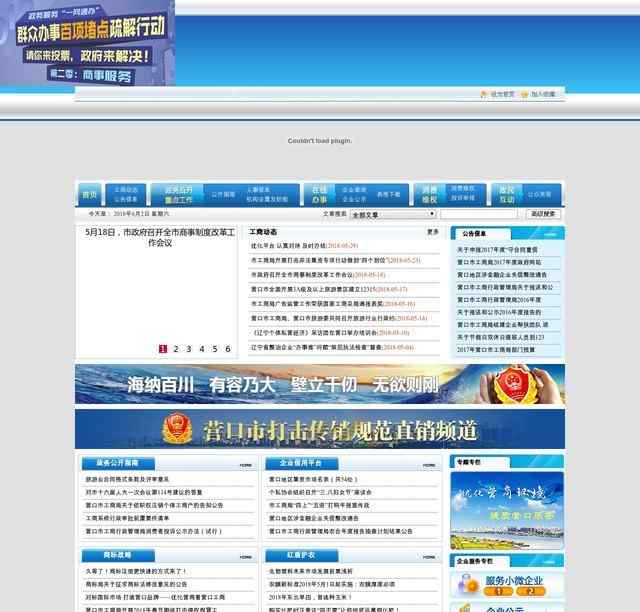Open notice 2017年营口市工商部门预算
Image resolution: width=640 pixels, height=612 pixels.
pos(496,350)
